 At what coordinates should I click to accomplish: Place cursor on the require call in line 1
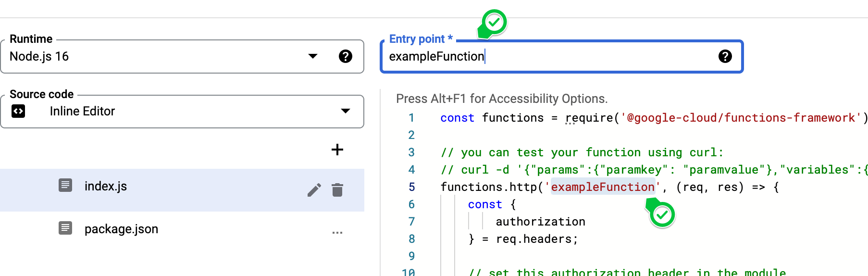(589, 118)
